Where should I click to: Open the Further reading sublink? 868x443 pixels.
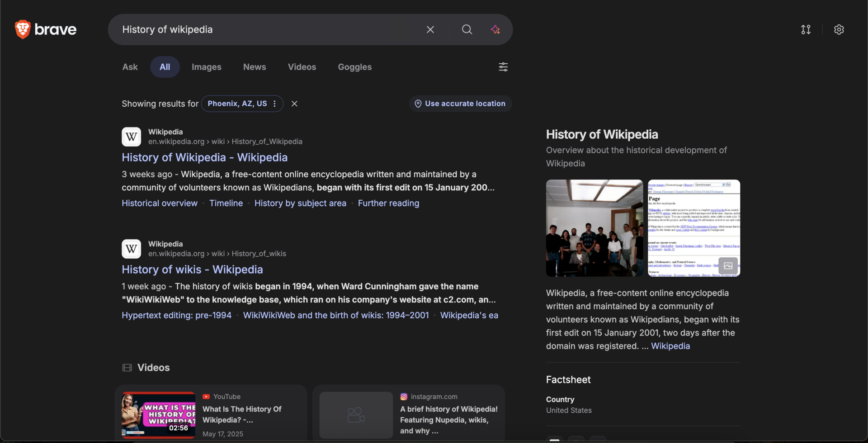click(x=389, y=203)
